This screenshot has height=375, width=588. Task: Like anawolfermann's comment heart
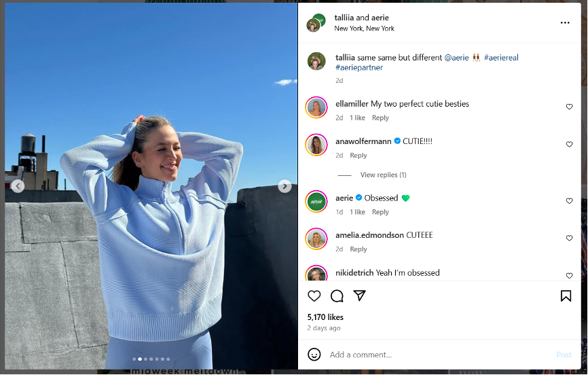569,144
